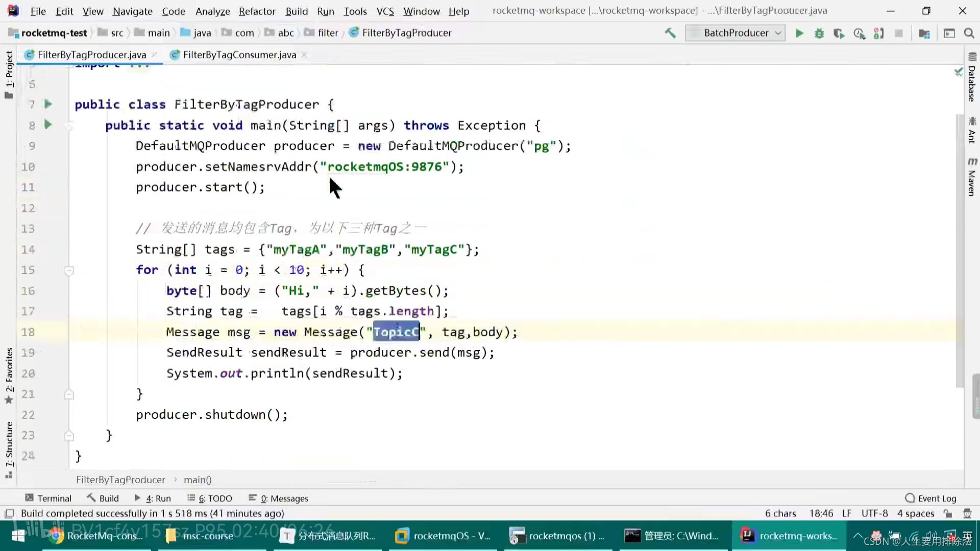Close the FilterByTagProducer.java tab
The height and width of the screenshot is (551, 980).
(x=154, y=55)
